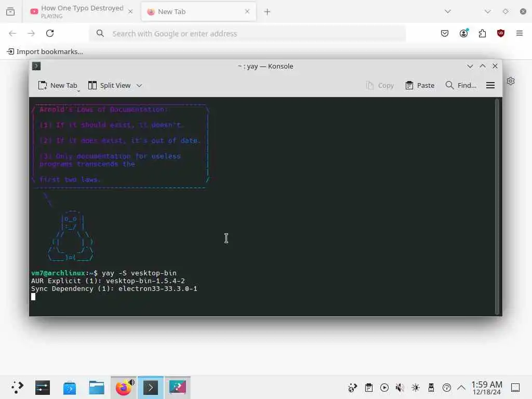Minimize the Firefox window
Viewport: 532px width, 399px height.
pyautogui.click(x=487, y=11)
